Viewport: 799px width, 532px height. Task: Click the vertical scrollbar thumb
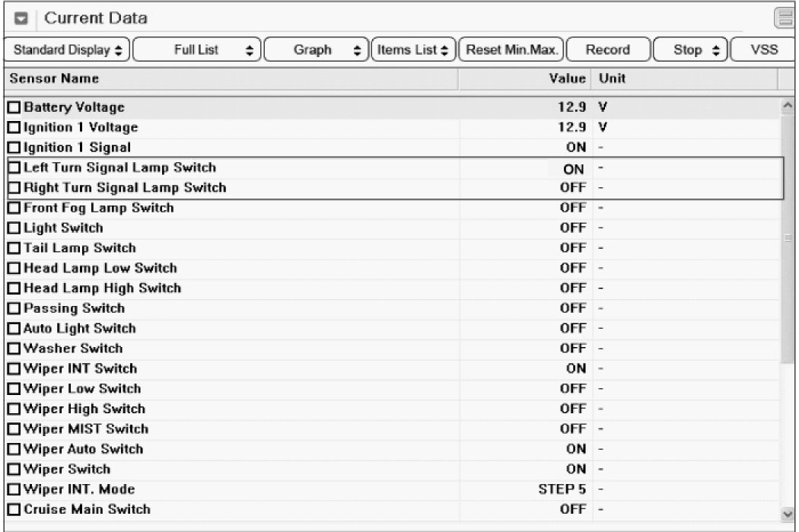tap(788, 236)
